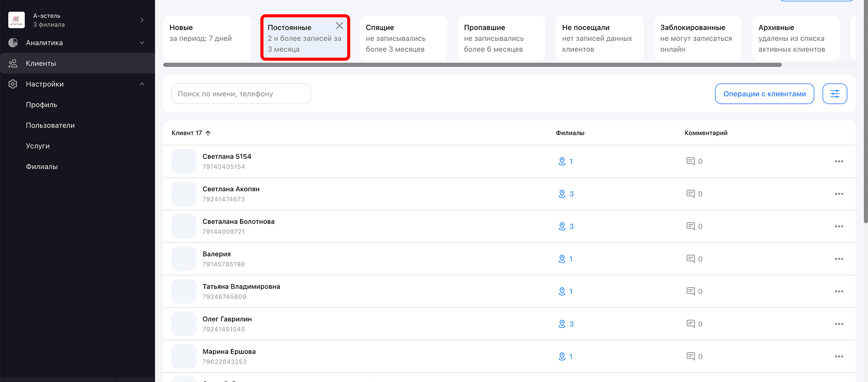The height and width of the screenshot is (382, 868).
Task: Click phone number 79622843253
Action: coord(225,362)
